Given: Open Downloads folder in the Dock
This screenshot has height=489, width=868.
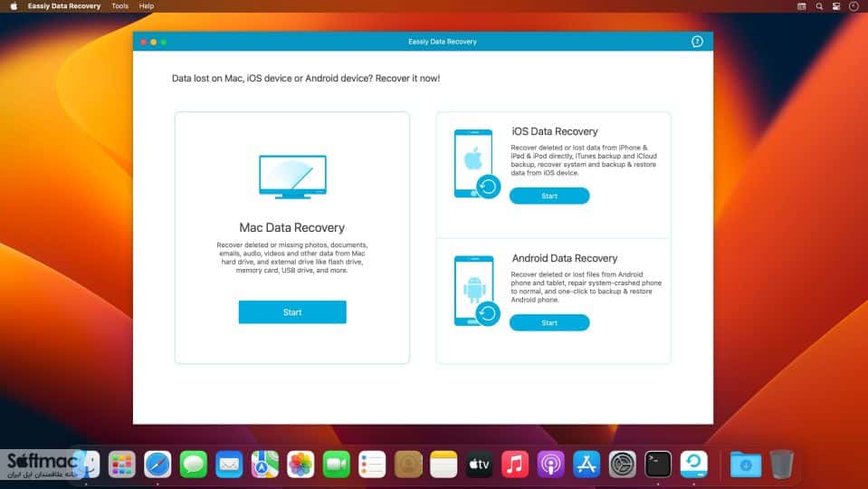Looking at the screenshot, I should tap(746, 464).
